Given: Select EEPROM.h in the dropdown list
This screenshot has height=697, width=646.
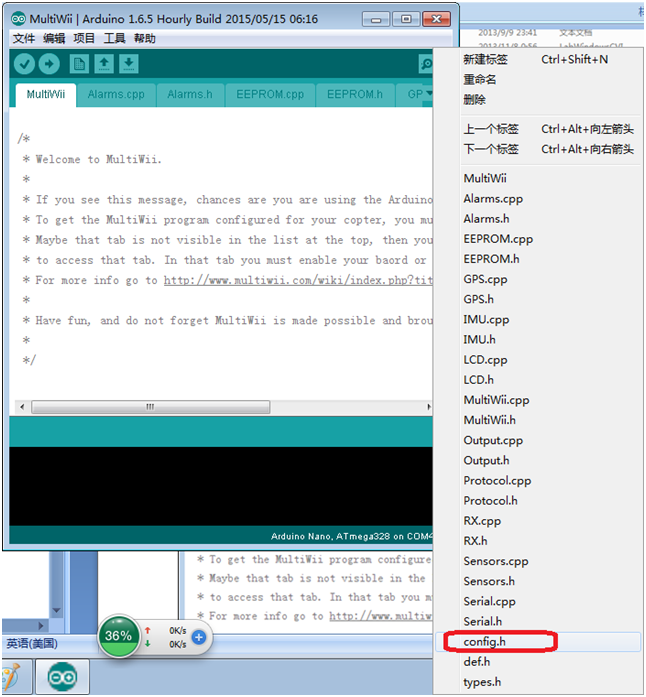Looking at the screenshot, I should tap(538, 259).
